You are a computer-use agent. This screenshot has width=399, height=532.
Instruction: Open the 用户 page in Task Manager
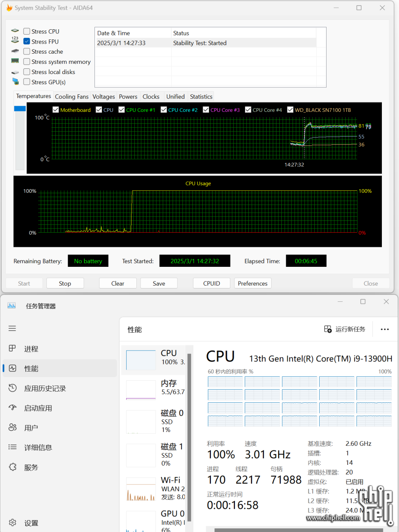pos(60,427)
